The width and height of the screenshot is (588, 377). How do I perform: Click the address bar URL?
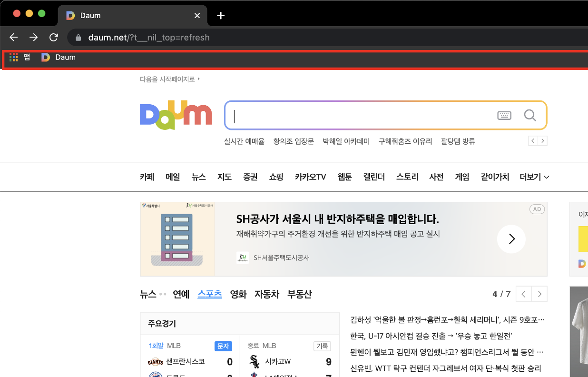point(149,37)
